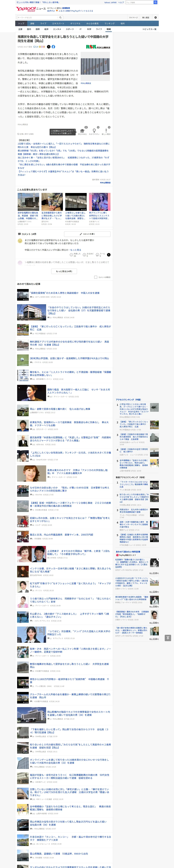Open the ランキング tab
The image size is (174, 868).
coord(109,24)
